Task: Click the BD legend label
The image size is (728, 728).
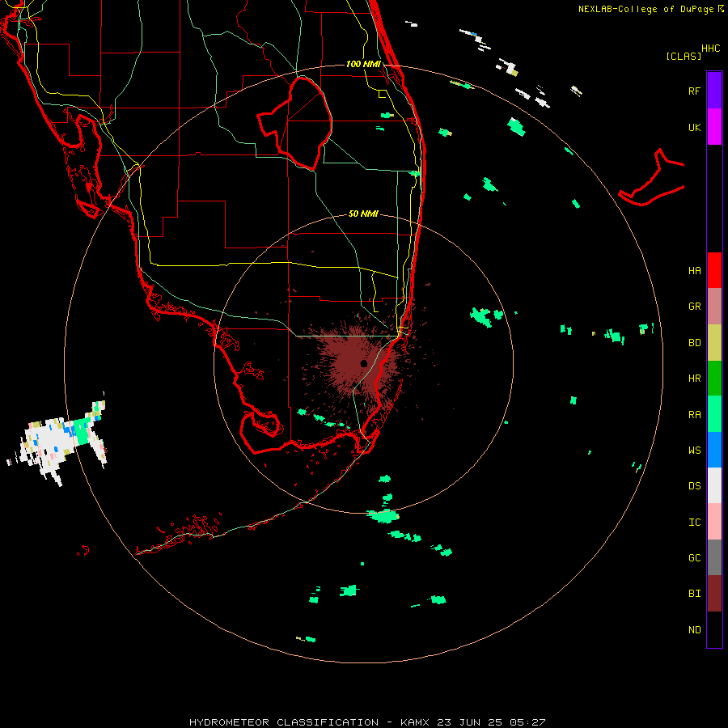Action: coord(694,343)
